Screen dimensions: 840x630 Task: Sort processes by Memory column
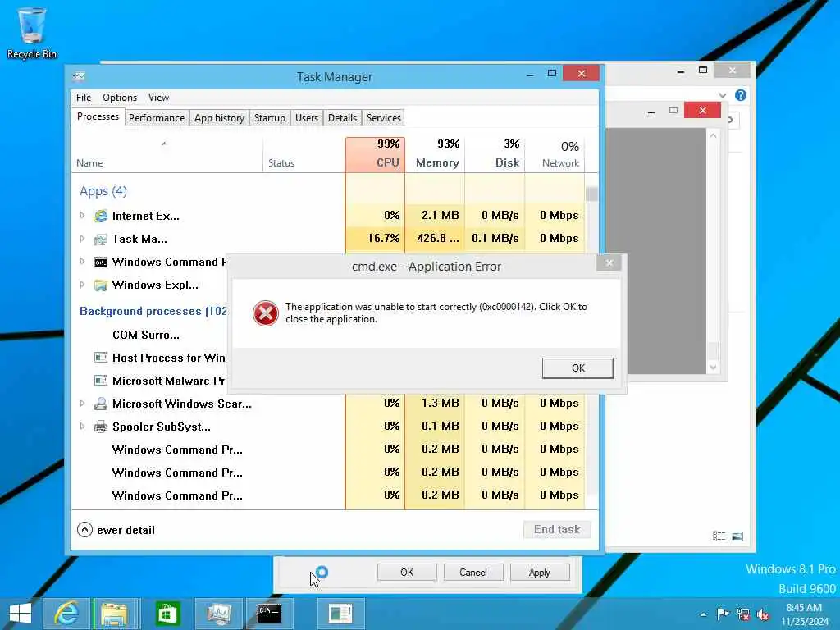435,154
